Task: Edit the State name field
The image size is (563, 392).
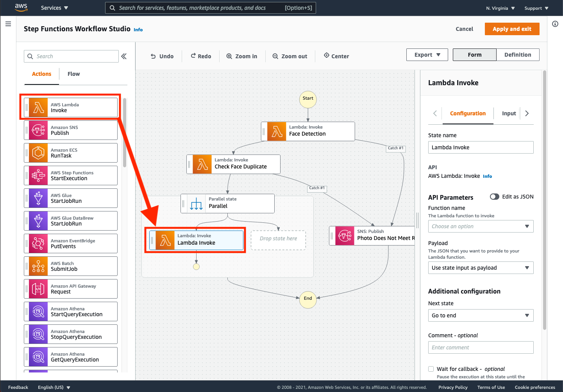Action: click(x=481, y=147)
